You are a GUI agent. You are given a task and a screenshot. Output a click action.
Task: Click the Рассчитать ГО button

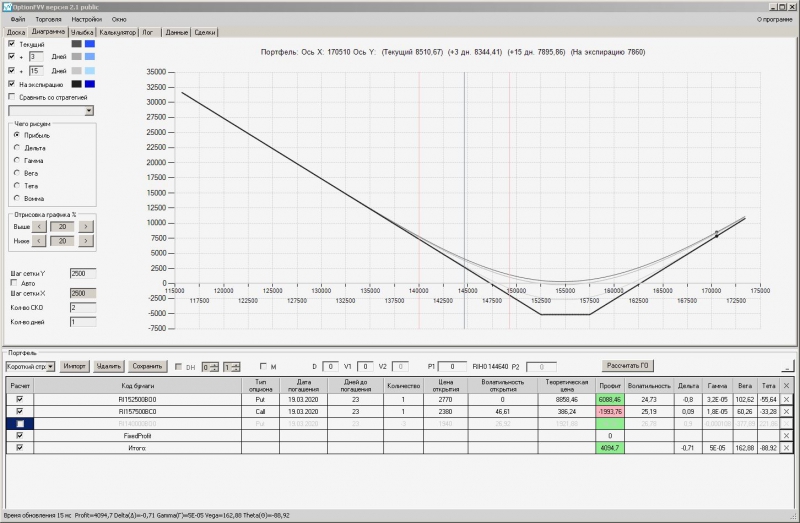pyautogui.click(x=628, y=365)
